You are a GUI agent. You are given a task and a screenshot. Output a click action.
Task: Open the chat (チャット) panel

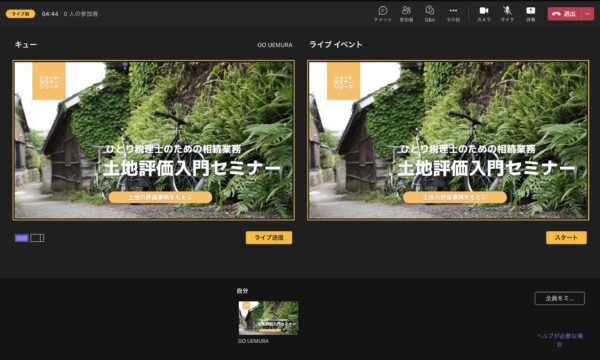[383, 14]
